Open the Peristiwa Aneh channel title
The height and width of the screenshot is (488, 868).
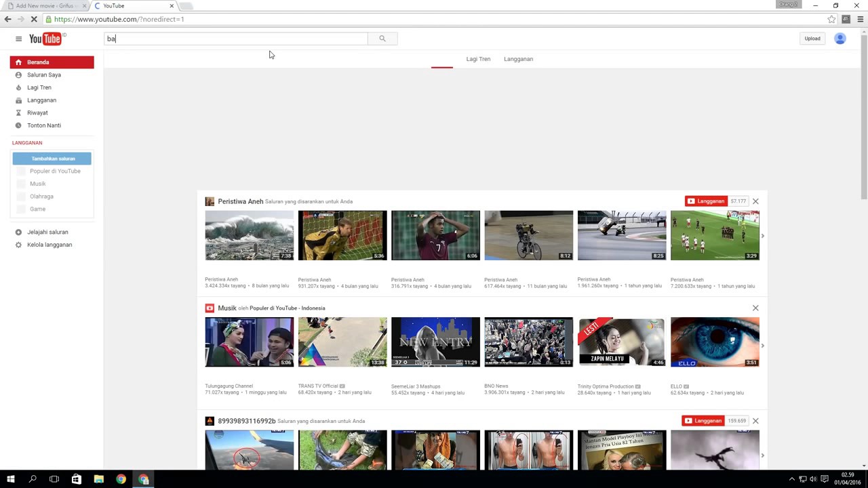[x=240, y=201]
